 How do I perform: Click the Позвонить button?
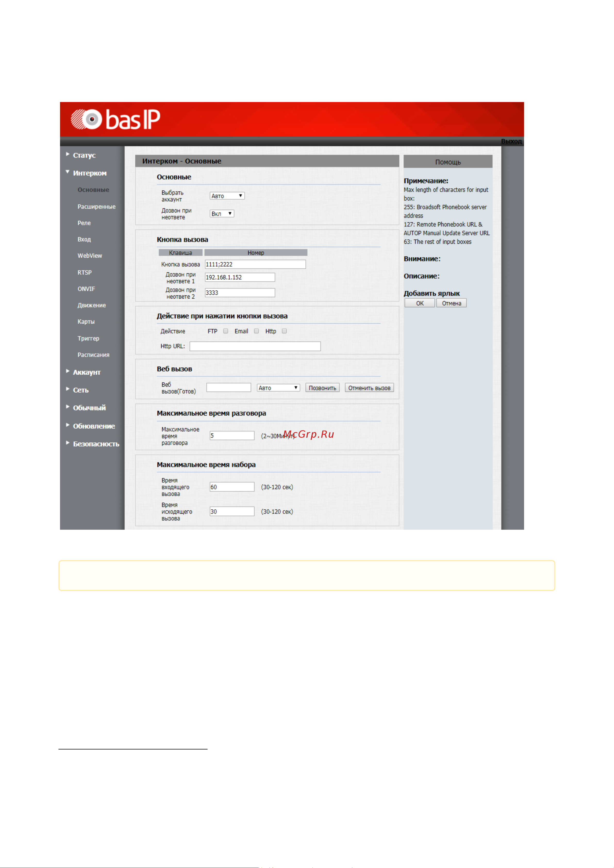[323, 388]
